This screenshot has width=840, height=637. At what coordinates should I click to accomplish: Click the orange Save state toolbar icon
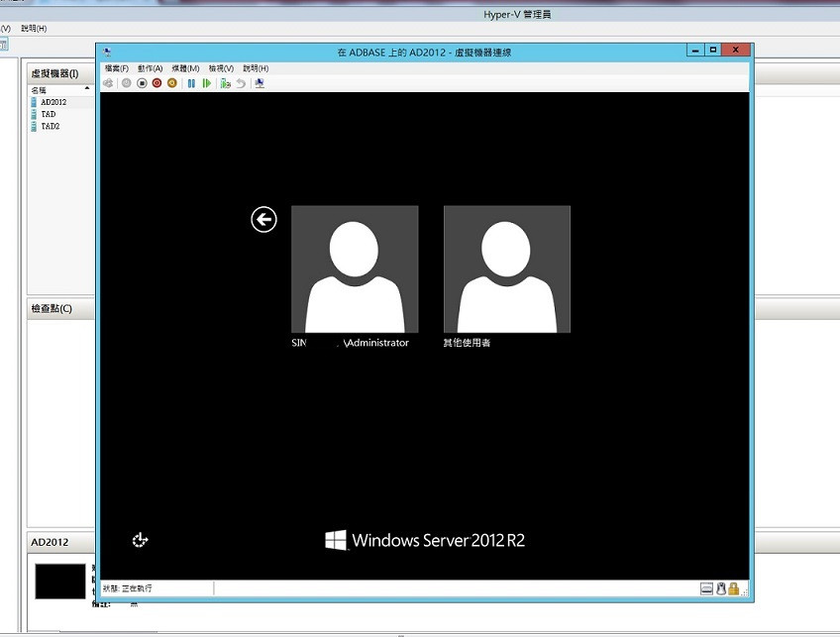pyautogui.click(x=172, y=83)
